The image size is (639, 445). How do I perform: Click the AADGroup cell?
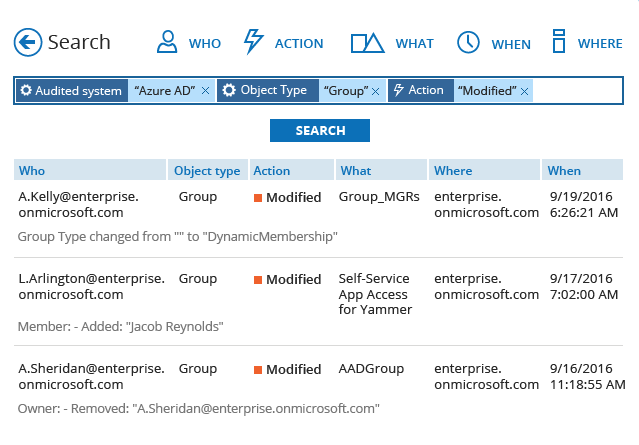point(371,368)
